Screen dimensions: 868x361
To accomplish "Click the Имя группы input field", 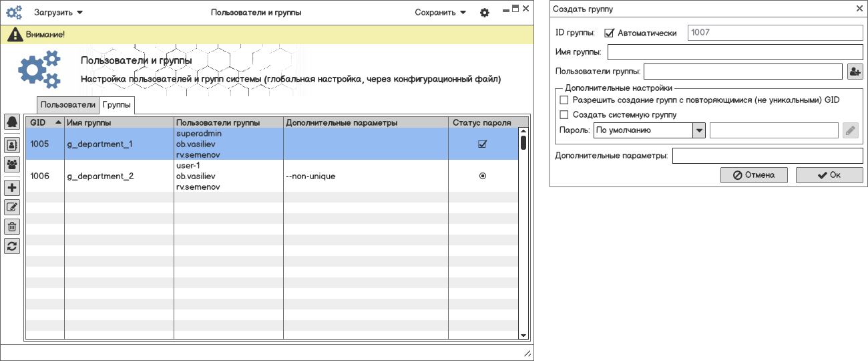I will 734,52.
